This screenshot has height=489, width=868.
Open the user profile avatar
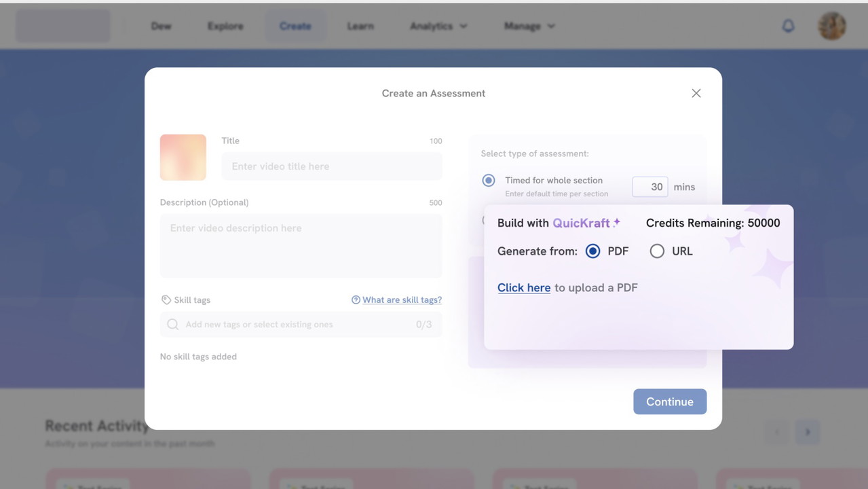(x=831, y=26)
